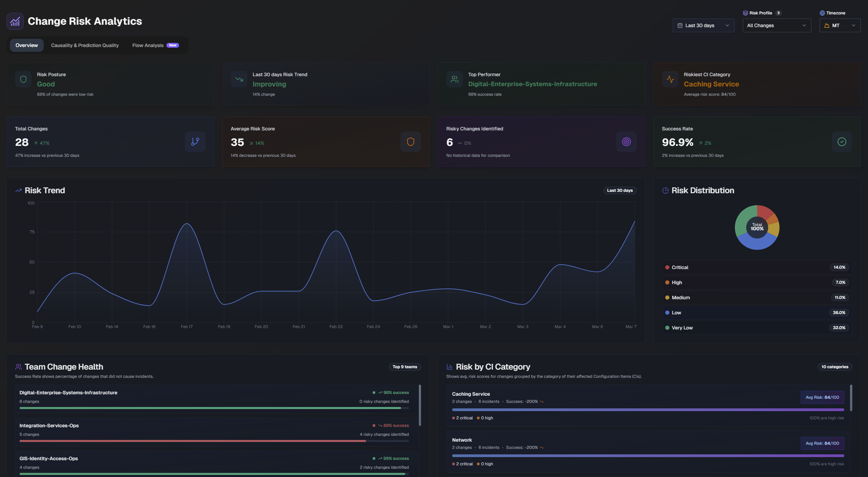Click the orange shield icon in Average Risk Score
The height and width of the screenshot is (477, 868).
(x=411, y=142)
